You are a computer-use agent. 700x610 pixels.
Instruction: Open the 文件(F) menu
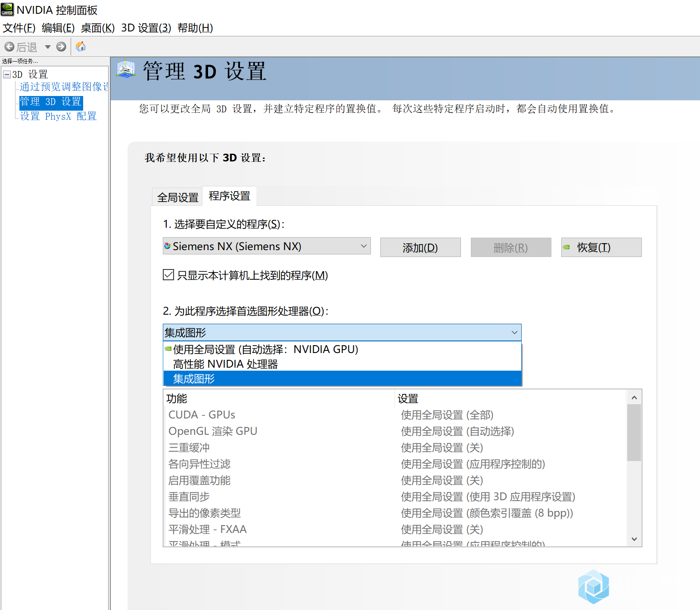click(19, 28)
